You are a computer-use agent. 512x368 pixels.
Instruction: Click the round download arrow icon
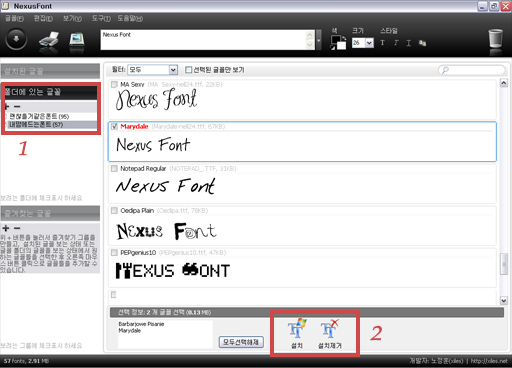click(x=16, y=39)
